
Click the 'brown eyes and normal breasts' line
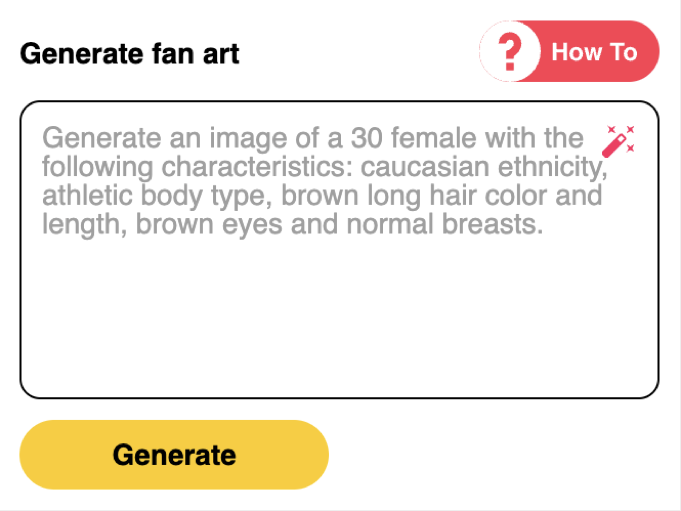(340, 225)
